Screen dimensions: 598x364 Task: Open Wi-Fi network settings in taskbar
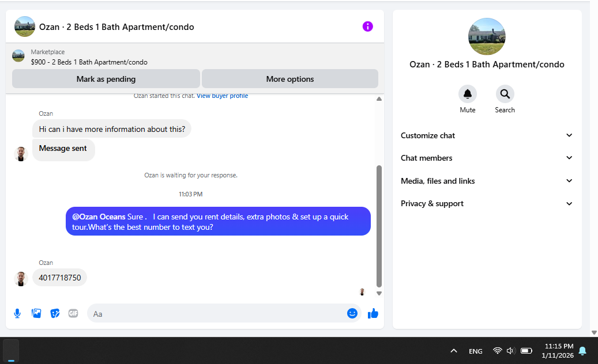coord(497,351)
